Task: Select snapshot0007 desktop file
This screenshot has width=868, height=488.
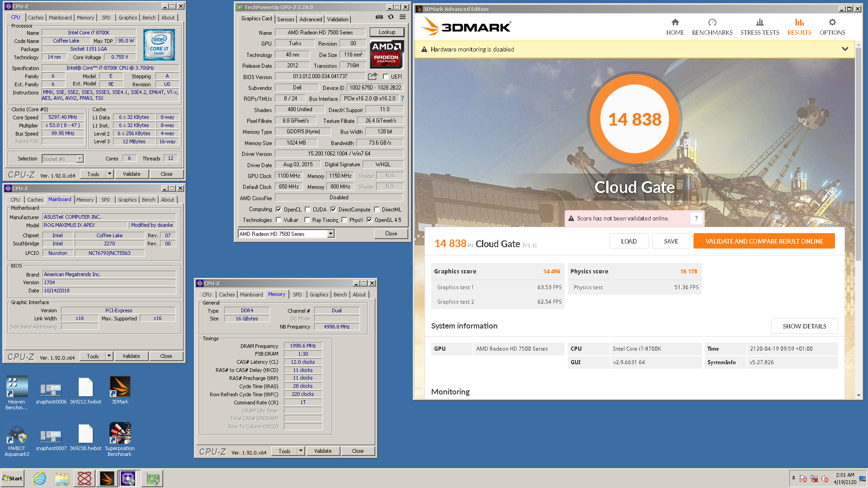Action: tap(51, 439)
